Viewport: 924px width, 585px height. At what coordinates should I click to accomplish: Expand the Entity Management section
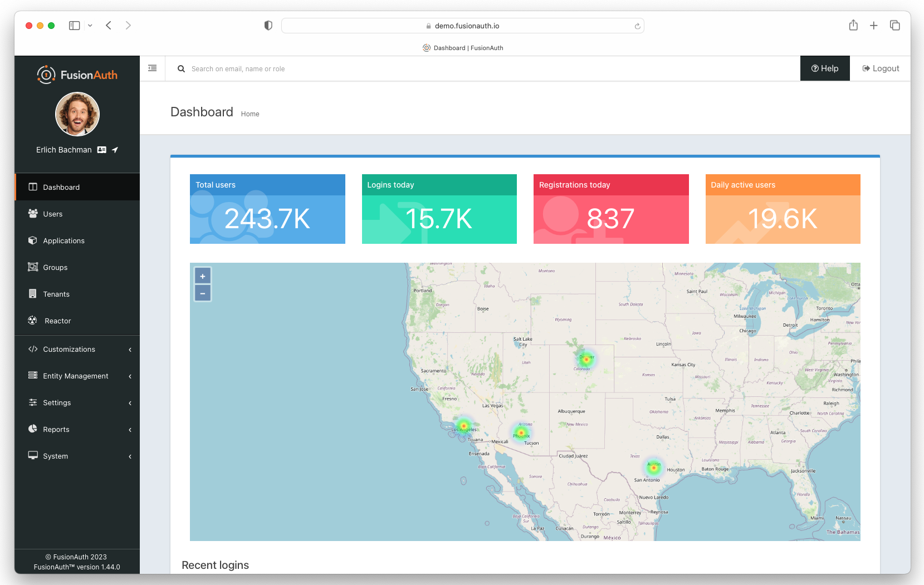click(75, 376)
